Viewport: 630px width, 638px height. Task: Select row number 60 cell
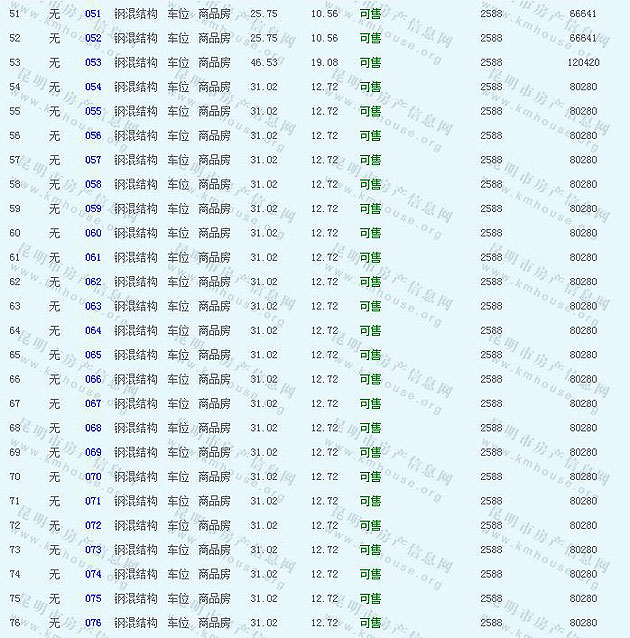[14, 233]
